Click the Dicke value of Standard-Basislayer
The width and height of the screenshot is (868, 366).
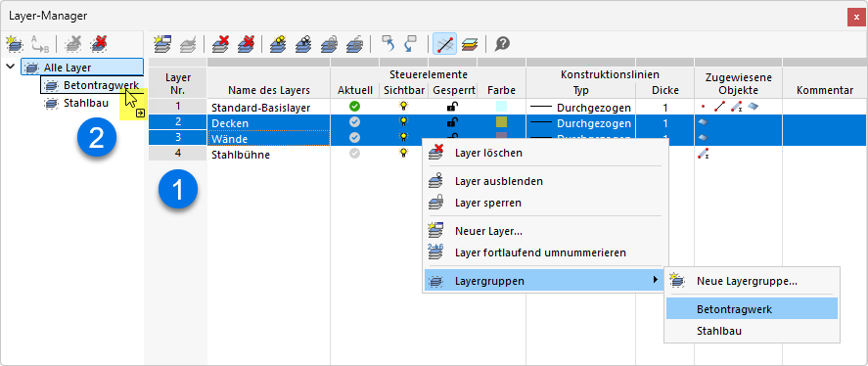(x=664, y=107)
